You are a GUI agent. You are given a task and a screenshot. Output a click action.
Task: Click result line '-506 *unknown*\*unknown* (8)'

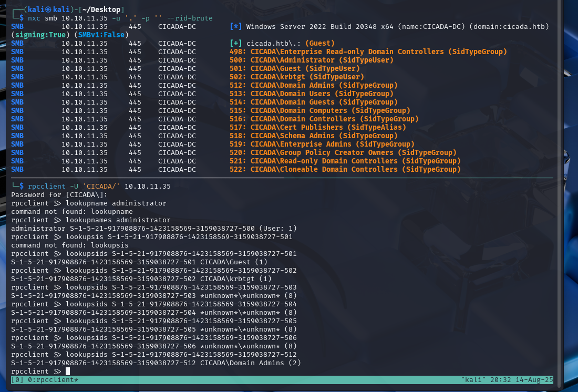pos(154,346)
